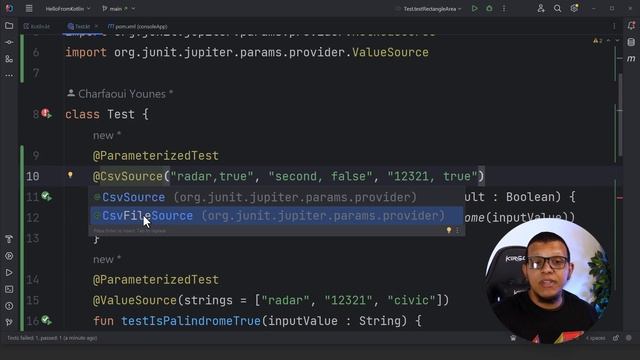The image size is (640, 360).
Task: Click the intention bulb on line 10
Action: [70, 175]
